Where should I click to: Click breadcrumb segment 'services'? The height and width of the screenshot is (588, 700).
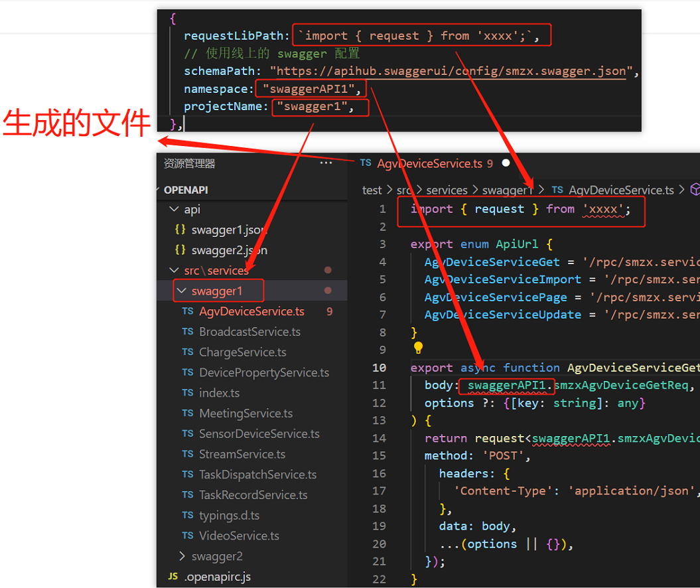tap(447, 190)
